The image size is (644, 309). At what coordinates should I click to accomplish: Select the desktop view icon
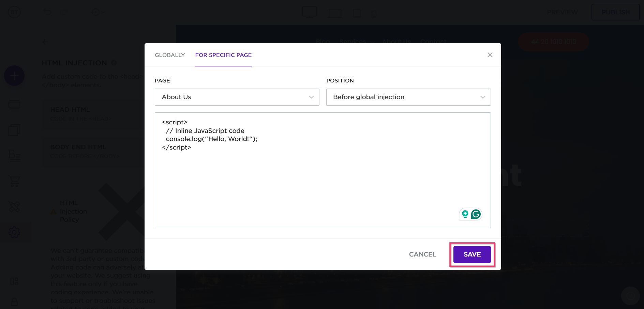(x=310, y=13)
